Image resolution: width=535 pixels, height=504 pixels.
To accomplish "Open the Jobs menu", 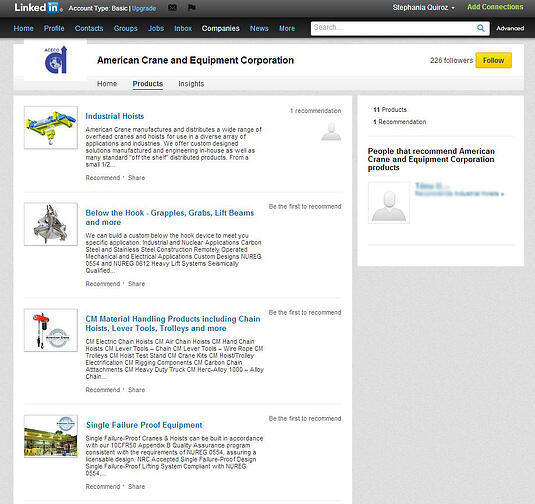I will [156, 28].
